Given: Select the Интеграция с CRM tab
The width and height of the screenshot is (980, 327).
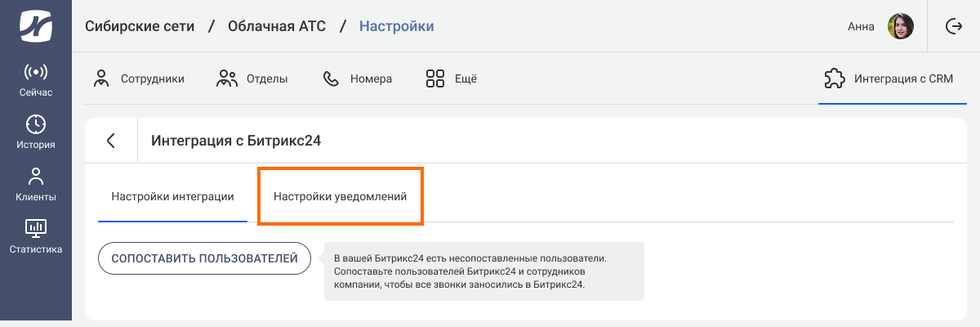Looking at the screenshot, I should tap(893, 79).
